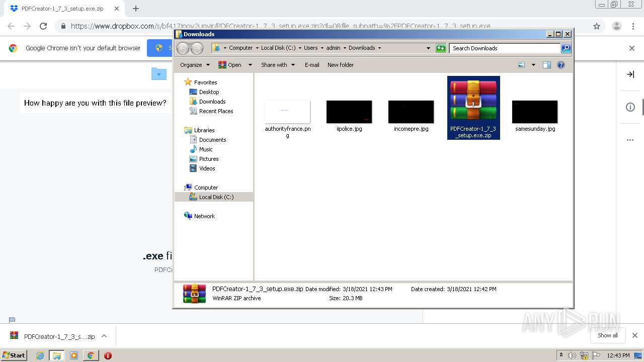Click the search magnifier icon in Explorer
This screenshot has height=362, width=644.
tap(566, 48)
